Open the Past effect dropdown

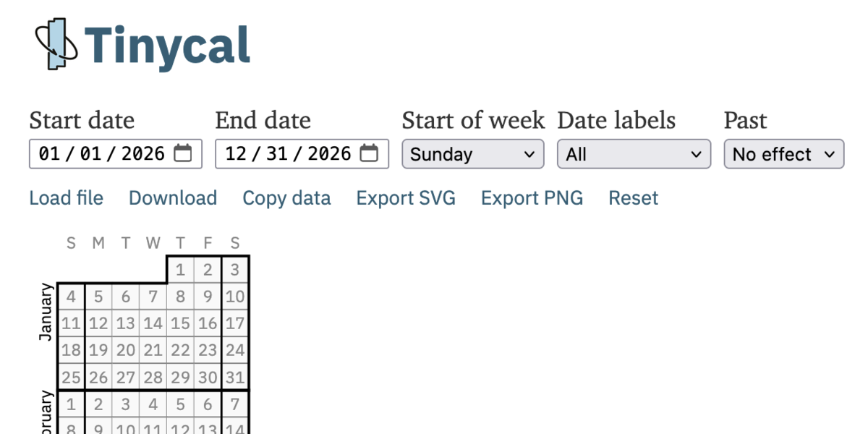coord(784,154)
